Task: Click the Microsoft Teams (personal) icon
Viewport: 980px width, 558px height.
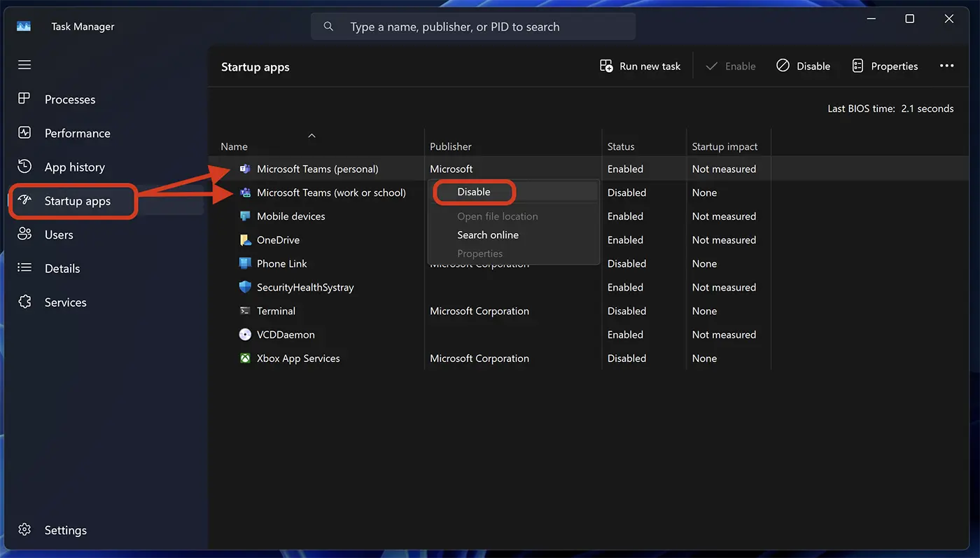Action: 245,169
